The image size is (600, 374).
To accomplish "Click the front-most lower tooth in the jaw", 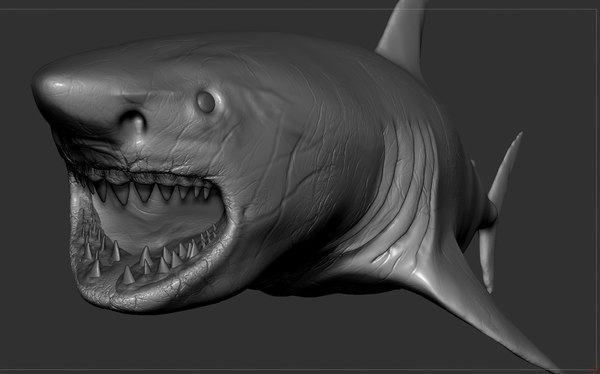I will point(128,275).
